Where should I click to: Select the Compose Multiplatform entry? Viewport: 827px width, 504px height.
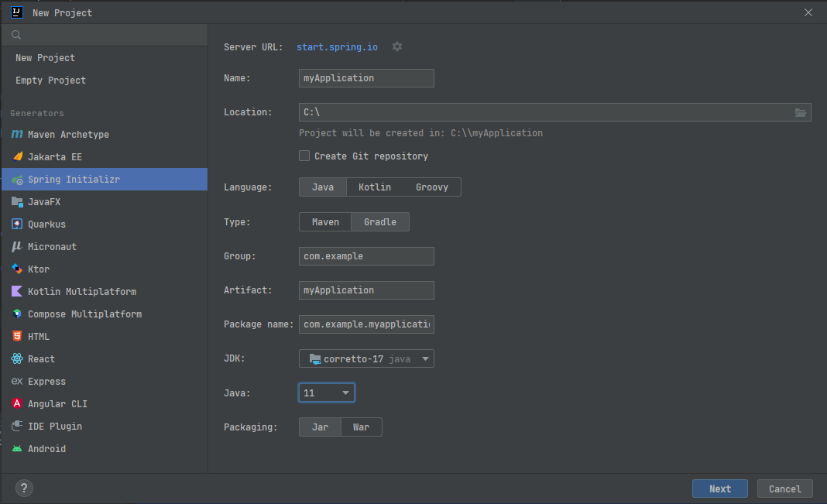105,314
